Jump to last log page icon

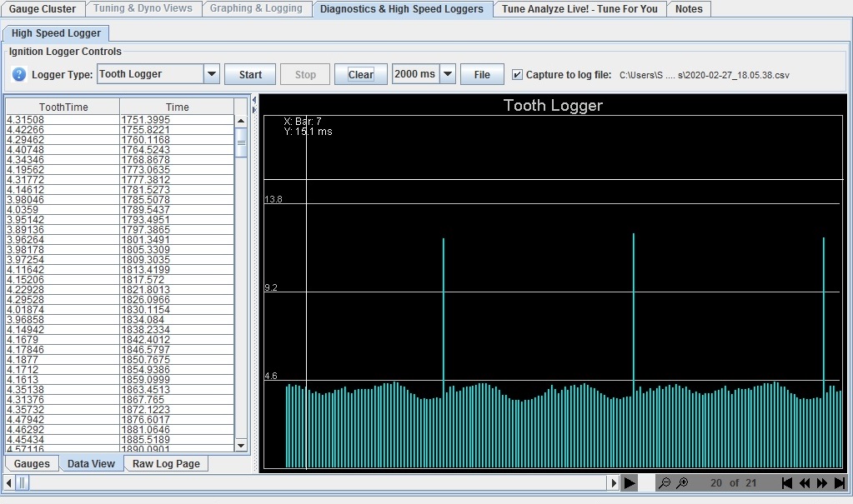point(840,483)
